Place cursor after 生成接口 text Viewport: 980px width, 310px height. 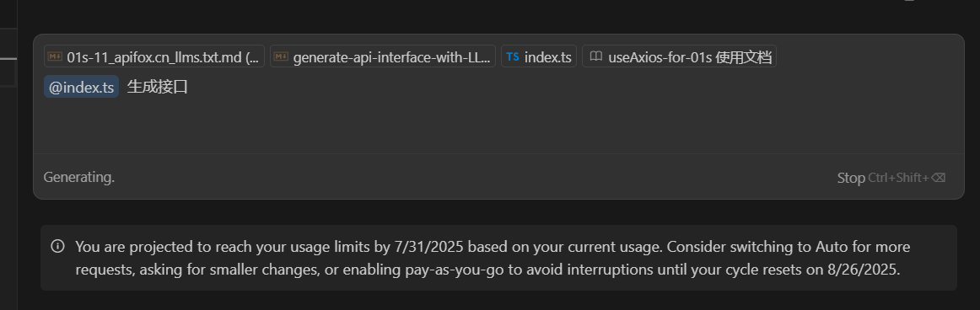tap(189, 87)
